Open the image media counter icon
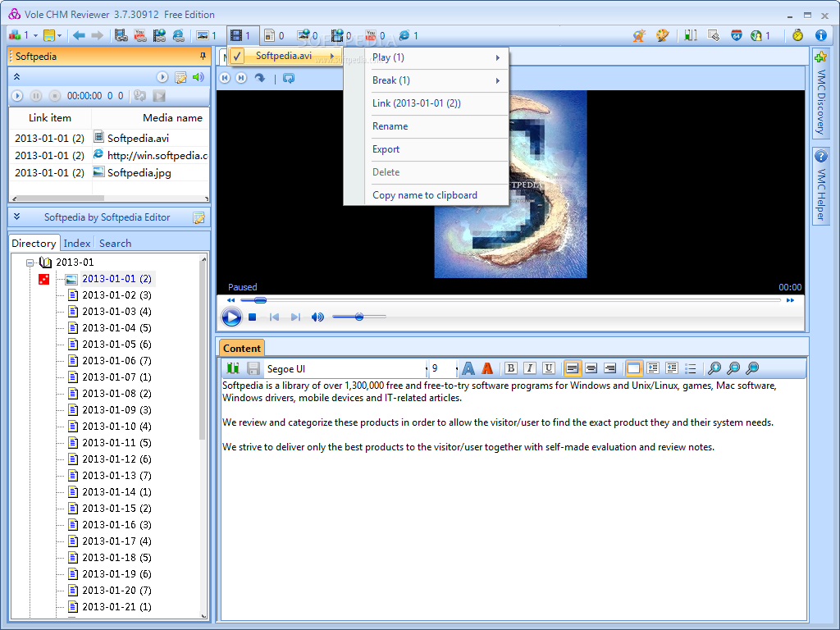840x630 pixels. 203,35
